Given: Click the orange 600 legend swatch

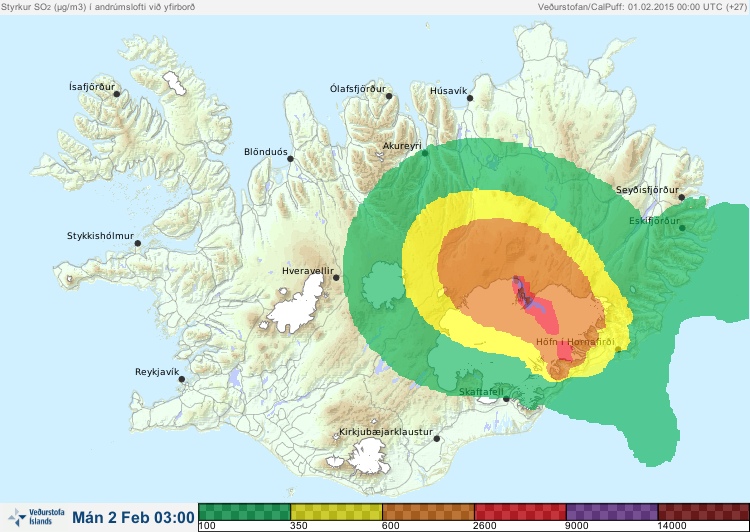Looking at the screenshot, I should [x=428, y=512].
